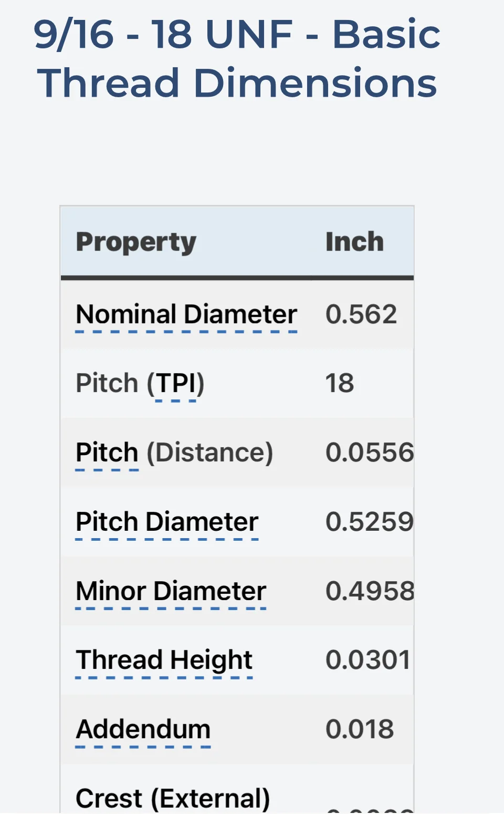Select the 0.562 nominal diameter value

[x=361, y=315]
